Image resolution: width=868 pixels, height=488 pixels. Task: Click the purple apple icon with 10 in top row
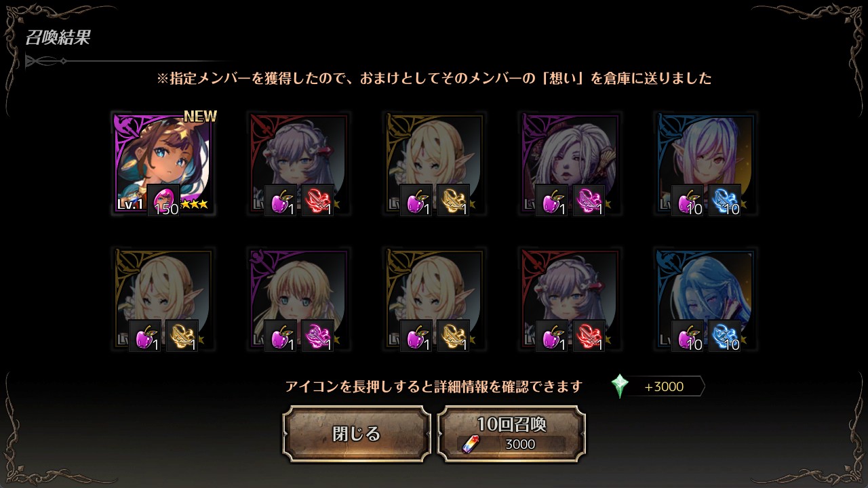[688, 201]
